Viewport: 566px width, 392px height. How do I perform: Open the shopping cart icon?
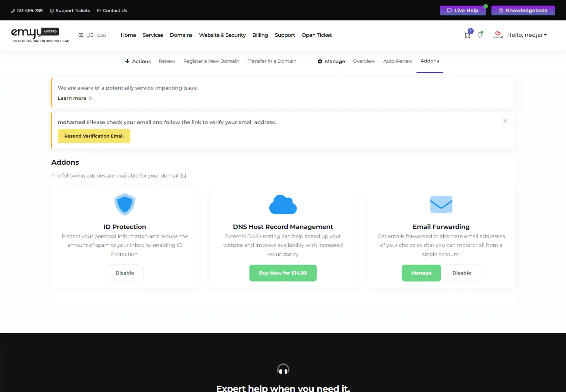click(467, 35)
